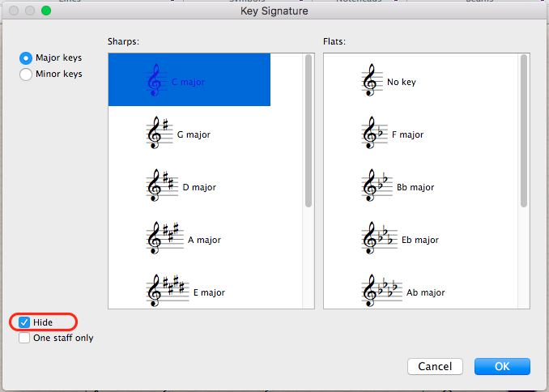The image size is (549, 392).
Task: Confirm with the OK button
Action: (x=502, y=366)
